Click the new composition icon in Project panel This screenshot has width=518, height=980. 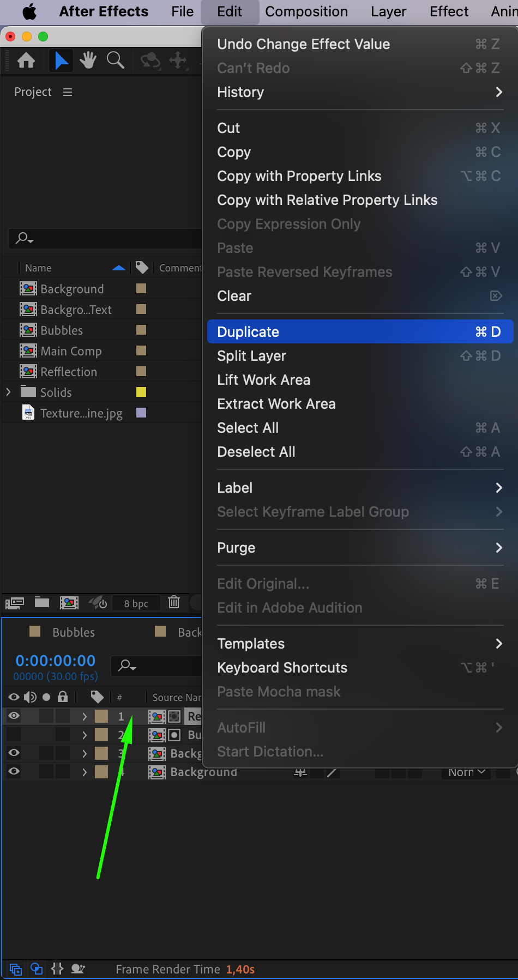click(69, 602)
